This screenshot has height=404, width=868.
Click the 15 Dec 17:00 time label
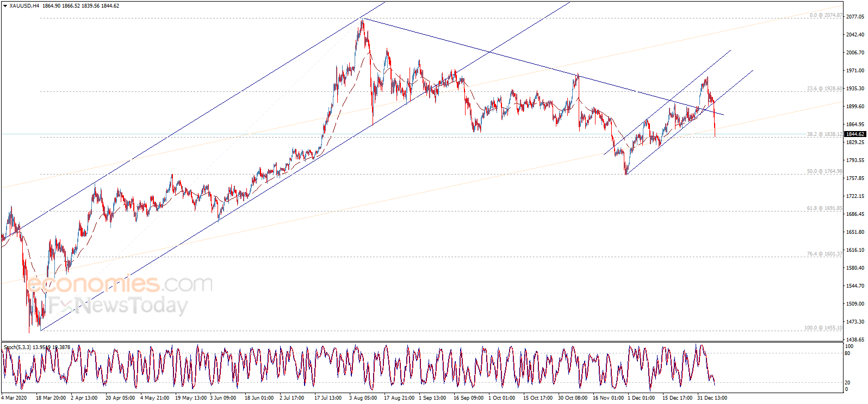coord(677,398)
